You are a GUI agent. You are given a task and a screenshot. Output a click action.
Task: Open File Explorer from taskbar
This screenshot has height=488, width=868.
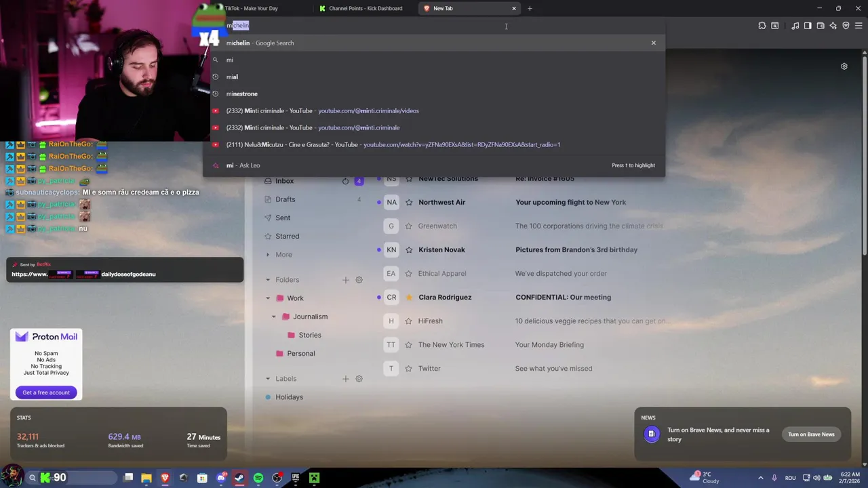click(x=146, y=478)
